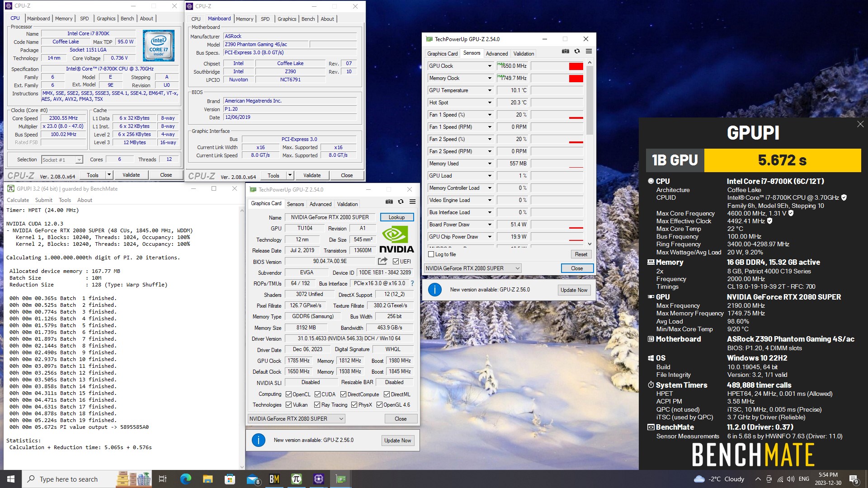The height and width of the screenshot is (488, 868).
Task: Open the Submit menu in GPUPI
Action: tap(44, 200)
